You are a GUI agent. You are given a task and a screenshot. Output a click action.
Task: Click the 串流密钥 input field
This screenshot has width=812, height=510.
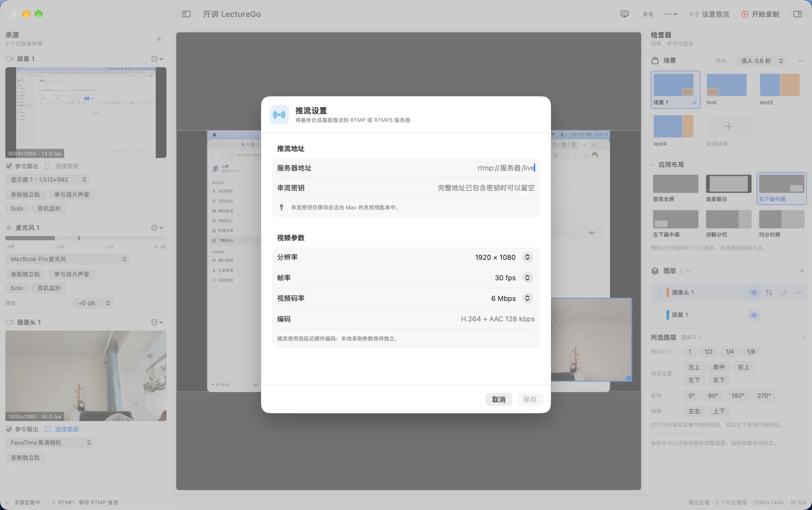(406, 188)
